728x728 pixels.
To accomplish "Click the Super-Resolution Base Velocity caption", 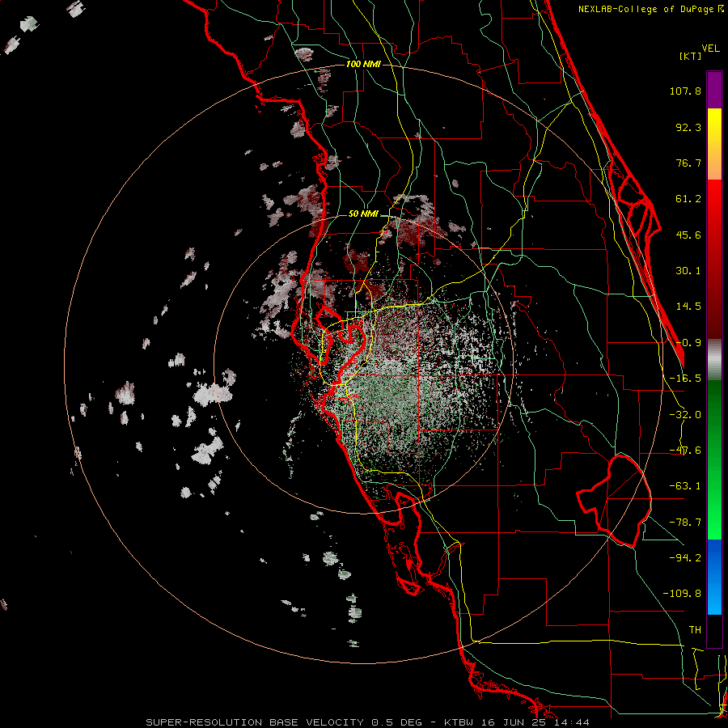I will point(368,722).
